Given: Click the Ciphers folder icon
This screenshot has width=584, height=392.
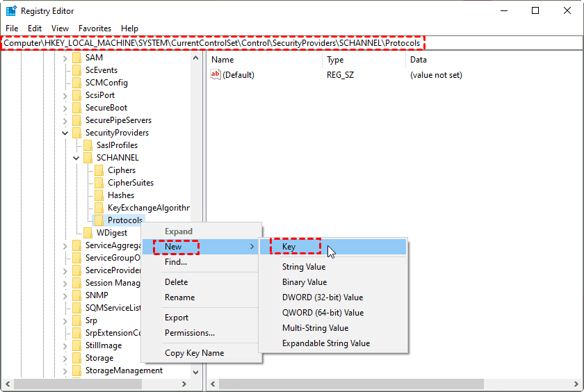Looking at the screenshot, I should click(x=99, y=170).
